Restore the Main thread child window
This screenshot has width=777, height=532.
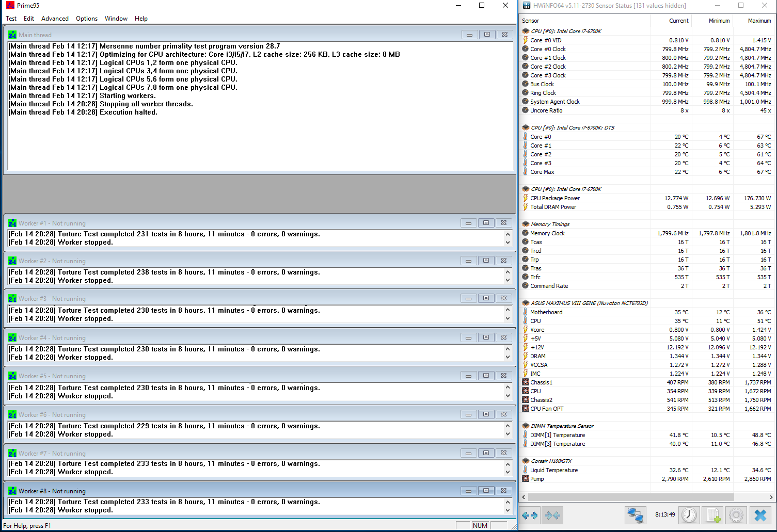(x=486, y=35)
